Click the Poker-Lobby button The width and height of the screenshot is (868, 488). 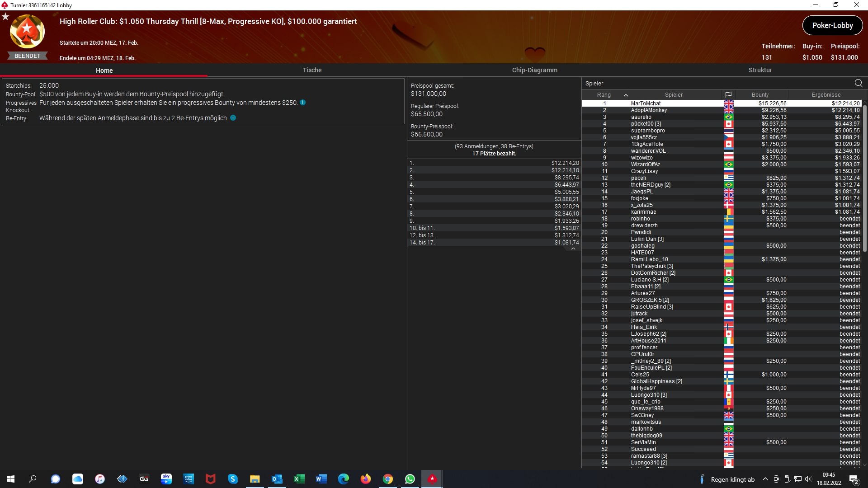click(832, 25)
